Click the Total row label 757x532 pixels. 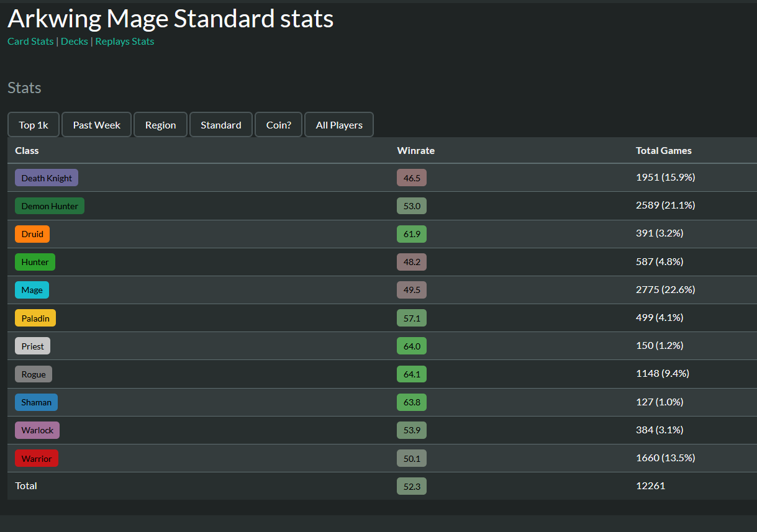[x=26, y=486]
